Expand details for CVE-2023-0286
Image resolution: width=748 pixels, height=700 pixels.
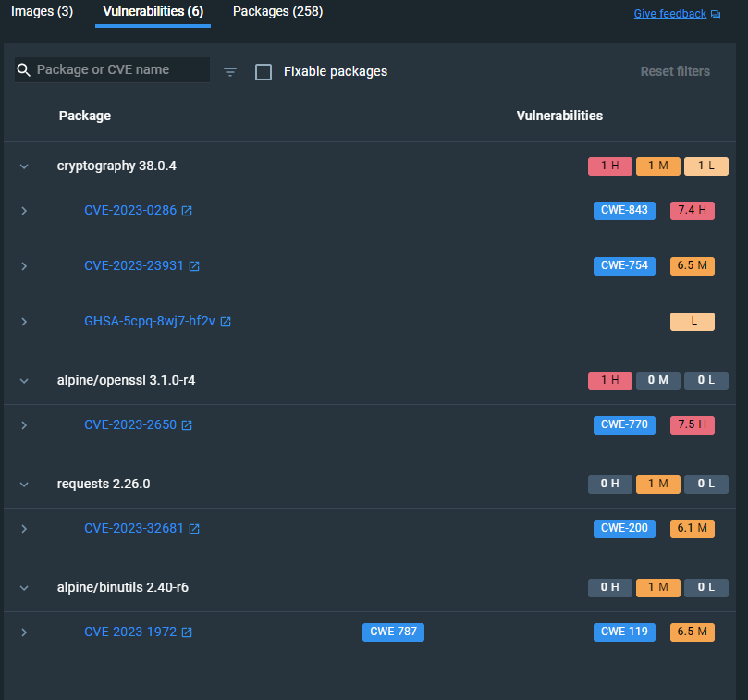click(x=24, y=210)
